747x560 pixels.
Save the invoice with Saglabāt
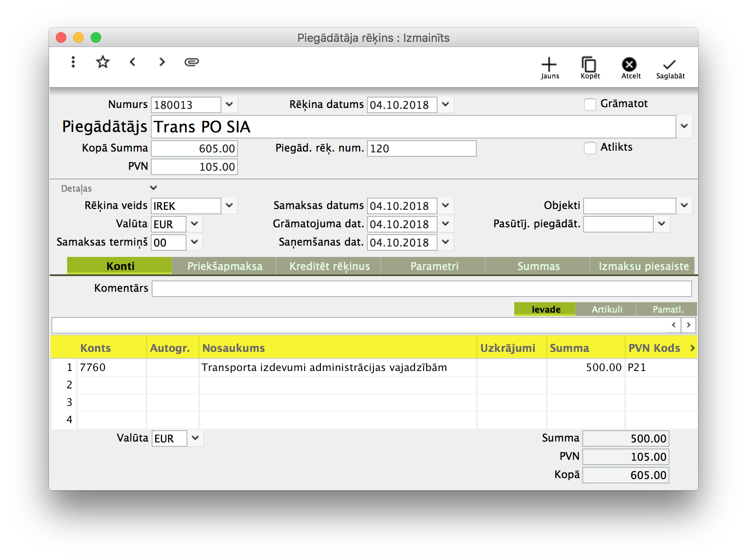tap(669, 68)
